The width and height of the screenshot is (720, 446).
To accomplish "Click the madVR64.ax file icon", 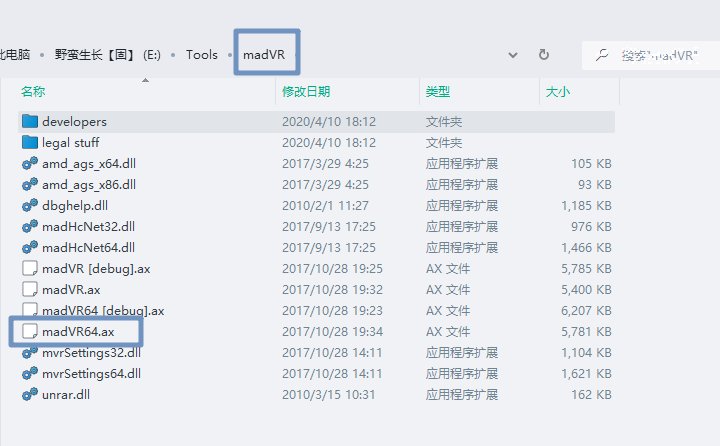I will 30,331.
